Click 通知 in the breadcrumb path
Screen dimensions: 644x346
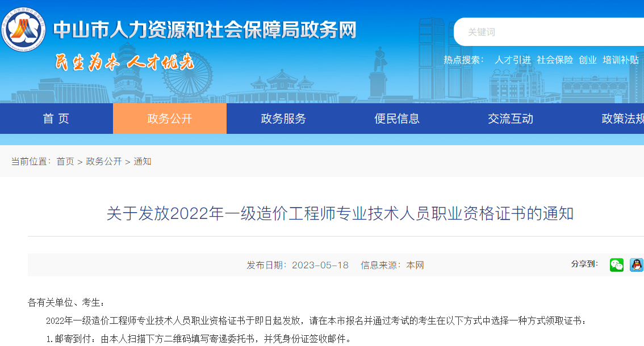pos(143,162)
